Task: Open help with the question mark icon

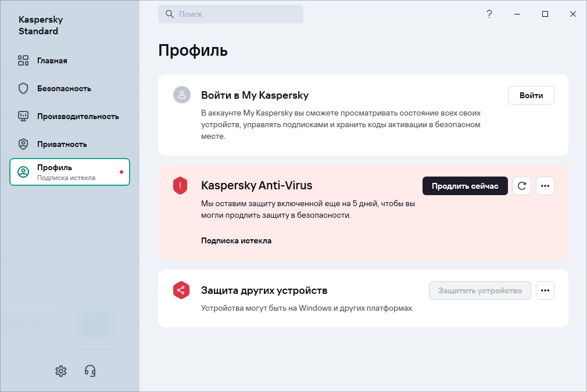Action: click(489, 14)
